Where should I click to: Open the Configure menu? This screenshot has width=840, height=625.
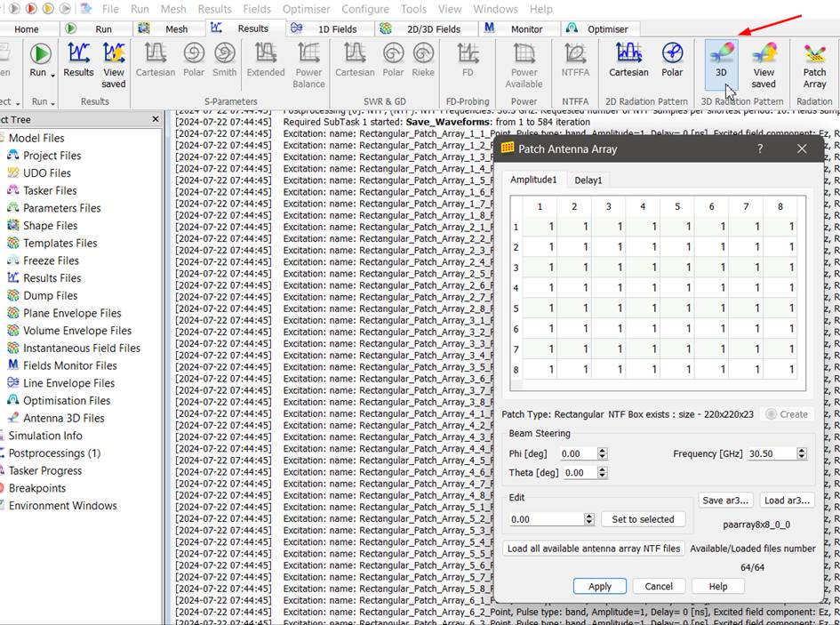point(365,9)
